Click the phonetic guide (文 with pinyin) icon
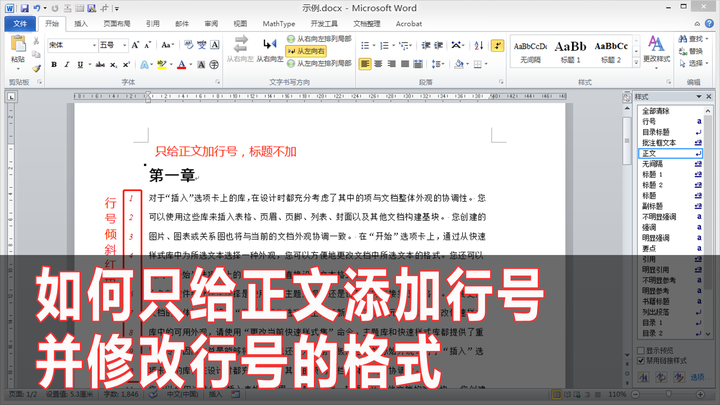 pos(202,45)
